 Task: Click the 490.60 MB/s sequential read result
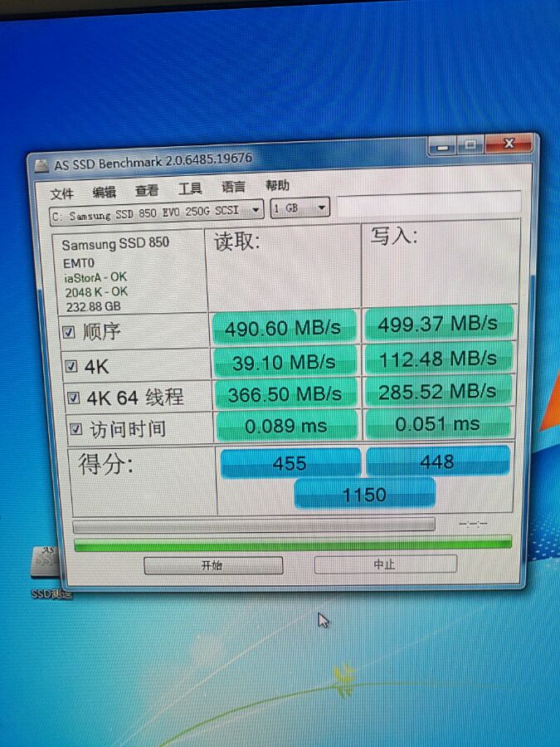(284, 328)
